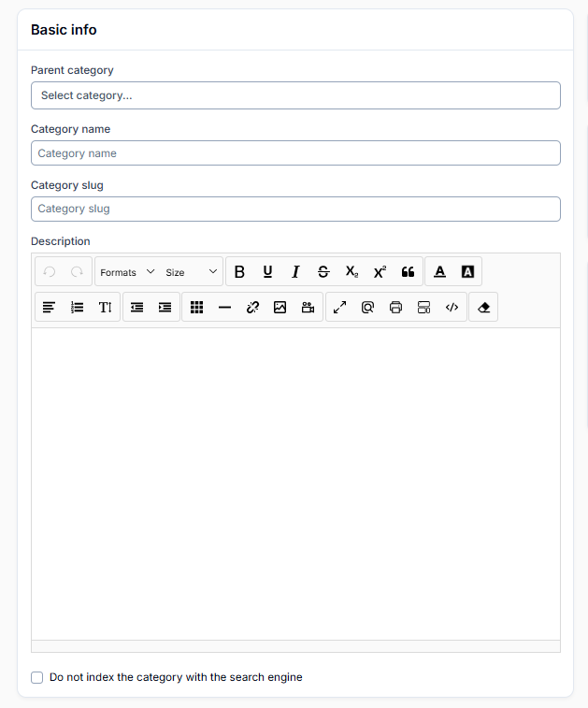
Task: Apply strikethrough to text
Action: point(323,272)
